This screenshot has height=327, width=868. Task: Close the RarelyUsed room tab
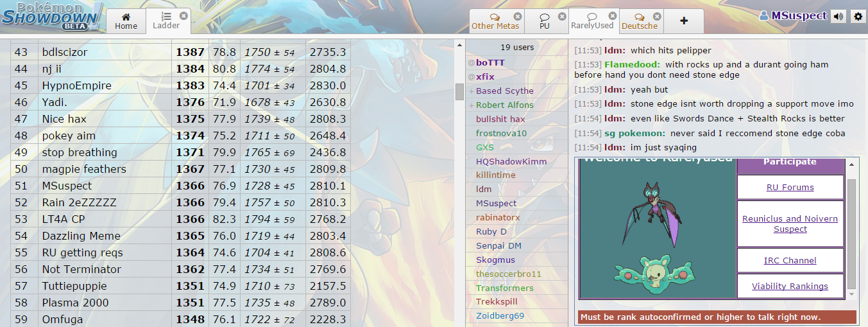(612, 16)
